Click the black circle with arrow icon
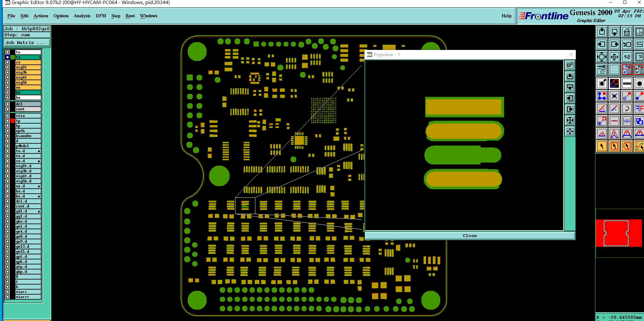 (602, 83)
